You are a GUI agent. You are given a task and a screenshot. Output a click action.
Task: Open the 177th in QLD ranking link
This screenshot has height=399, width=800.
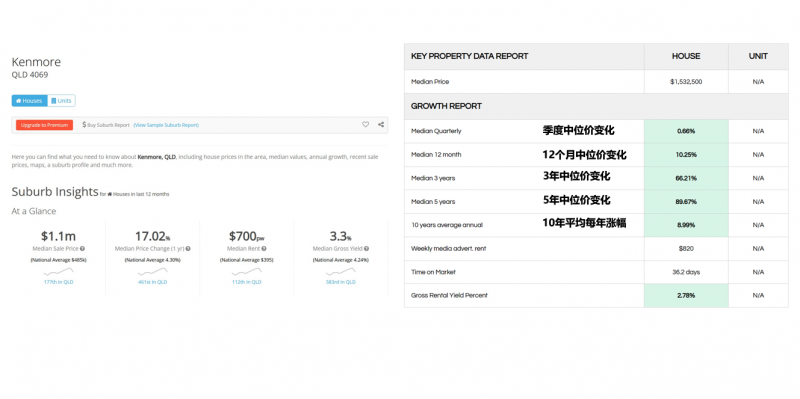[x=58, y=282]
